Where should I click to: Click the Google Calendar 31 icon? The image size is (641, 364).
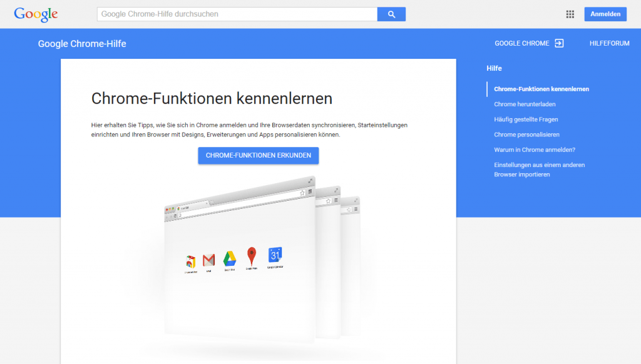(275, 255)
